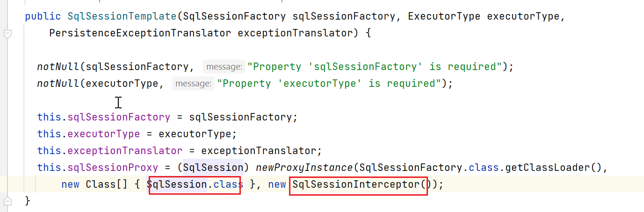Click the string 'sqlSessionFactory' is required
644x212 pixels.
pos(375,67)
